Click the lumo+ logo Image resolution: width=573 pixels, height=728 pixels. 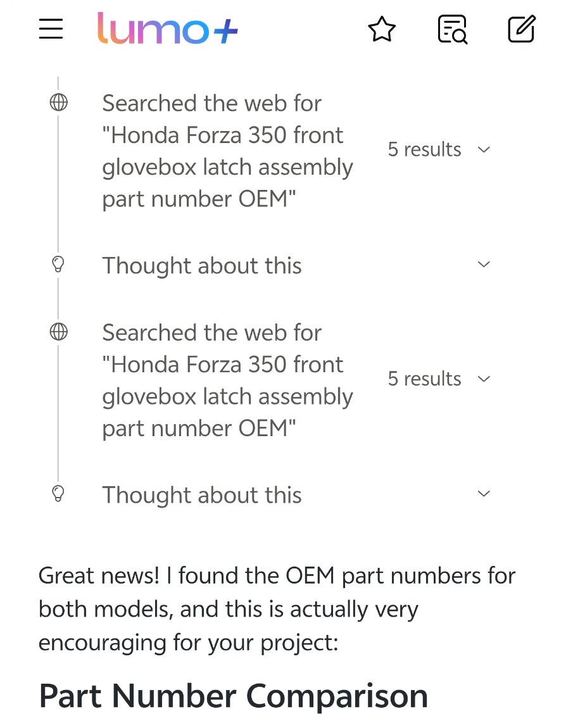point(168,29)
